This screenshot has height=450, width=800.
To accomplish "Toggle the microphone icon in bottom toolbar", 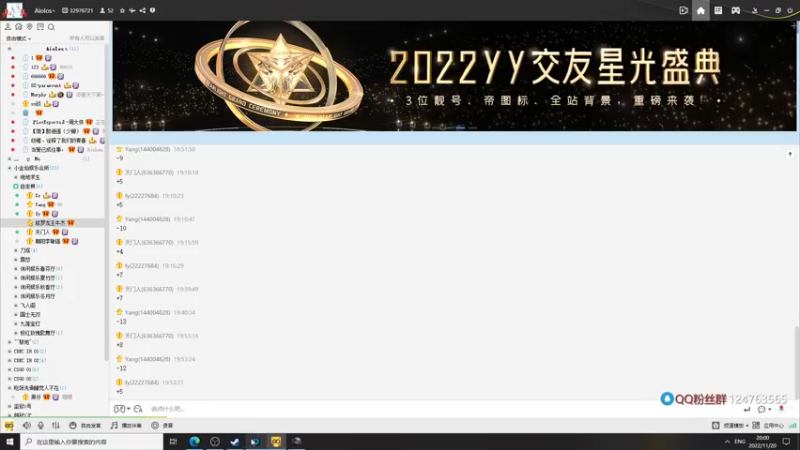I will point(41,425).
